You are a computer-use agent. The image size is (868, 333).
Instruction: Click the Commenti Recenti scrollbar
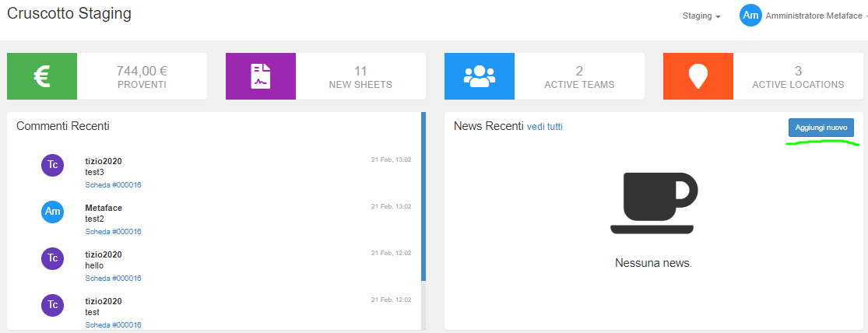tap(423, 196)
